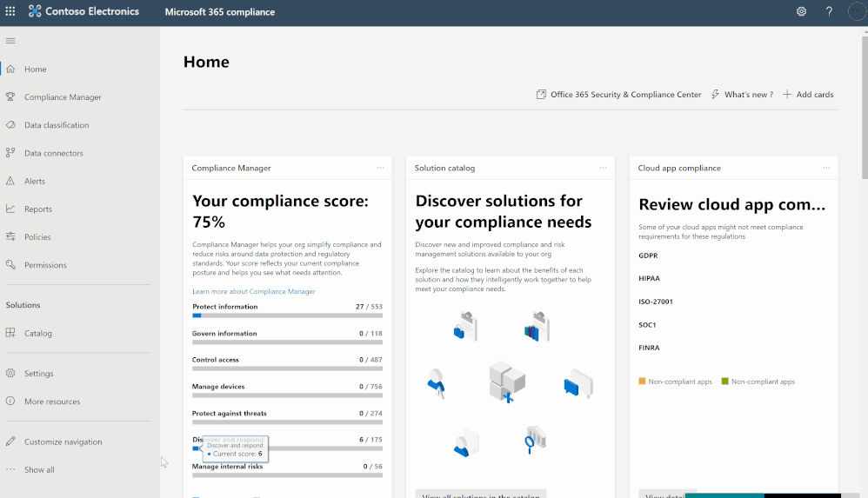Open Data classification navigation item
This screenshot has height=498, width=868.
click(x=57, y=125)
